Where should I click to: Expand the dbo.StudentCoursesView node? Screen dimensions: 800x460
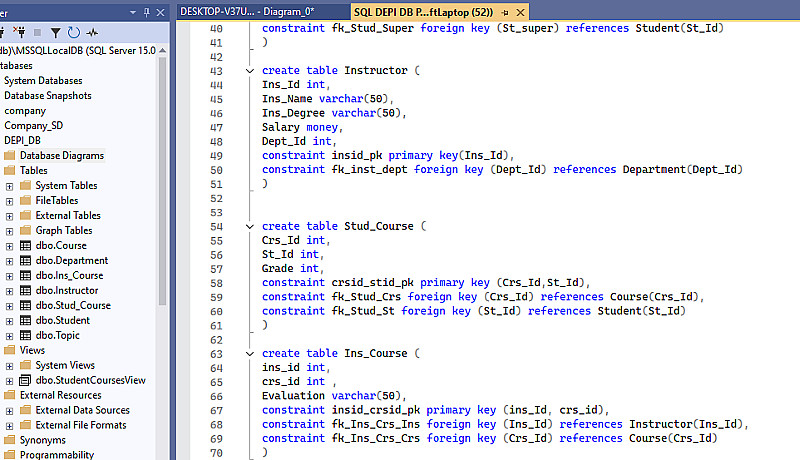pos(9,381)
